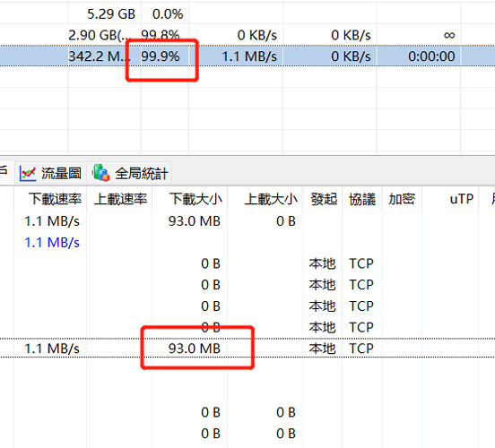Screen dimensions: 495x448
Task: Click the ∞ remaining time cell
Action: tap(449, 35)
